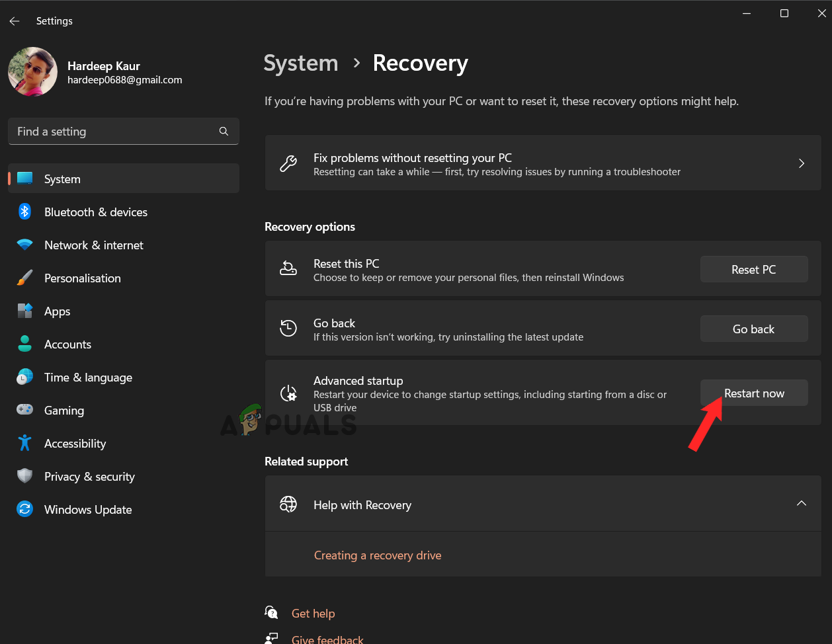Click the Network & internet Wi-Fi icon
The image size is (832, 644).
(25, 245)
